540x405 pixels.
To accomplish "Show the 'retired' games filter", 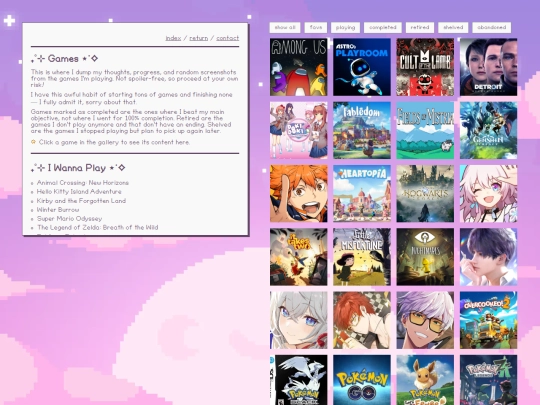I will 420,27.
